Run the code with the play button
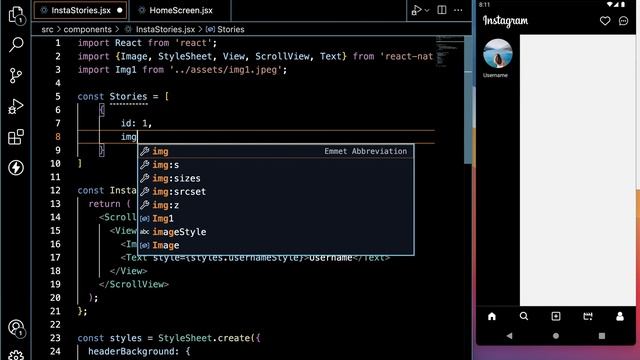The image size is (640, 360). click(x=416, y=10)
